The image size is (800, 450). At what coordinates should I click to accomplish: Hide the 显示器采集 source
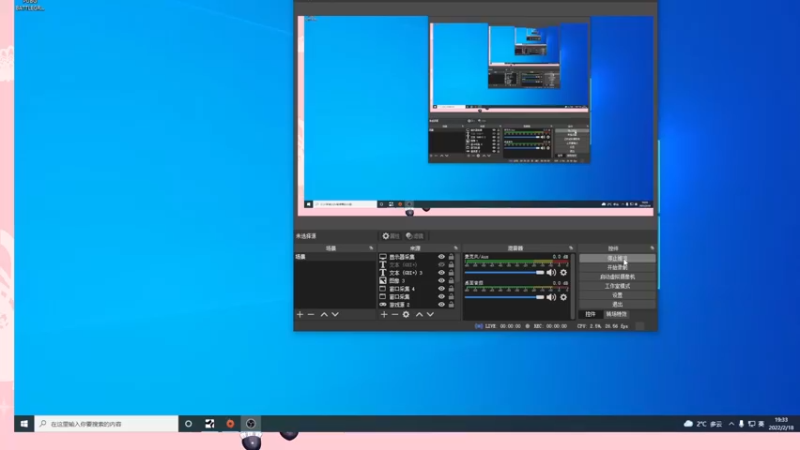(441, 257)
